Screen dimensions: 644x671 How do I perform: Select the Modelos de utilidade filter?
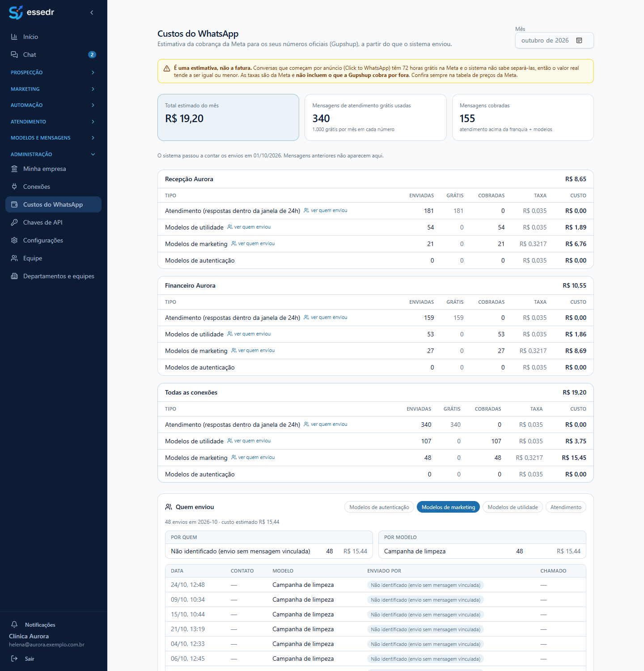[513, 507]
